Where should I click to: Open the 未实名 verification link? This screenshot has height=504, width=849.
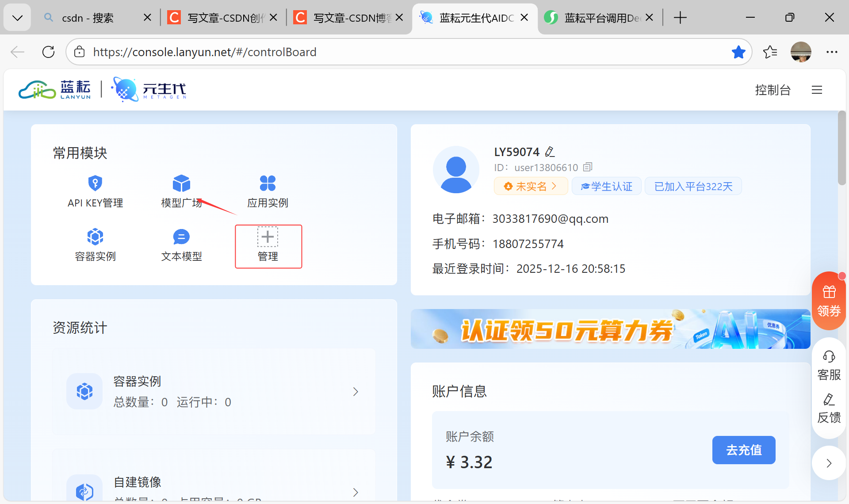531,186
